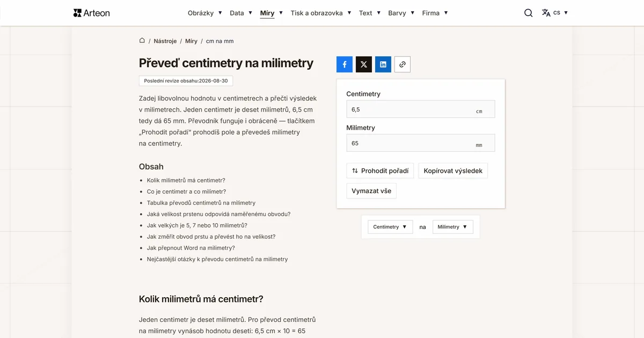
Task: Jump to Jak změřit obvod prstu section
Action: click(x=211, y=237)
